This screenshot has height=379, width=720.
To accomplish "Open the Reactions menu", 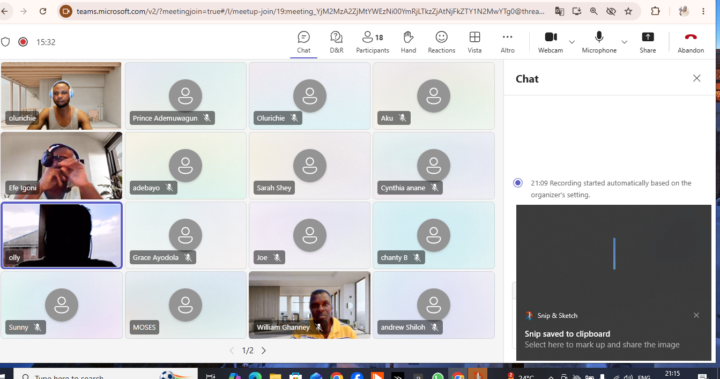I will (441, 42).
